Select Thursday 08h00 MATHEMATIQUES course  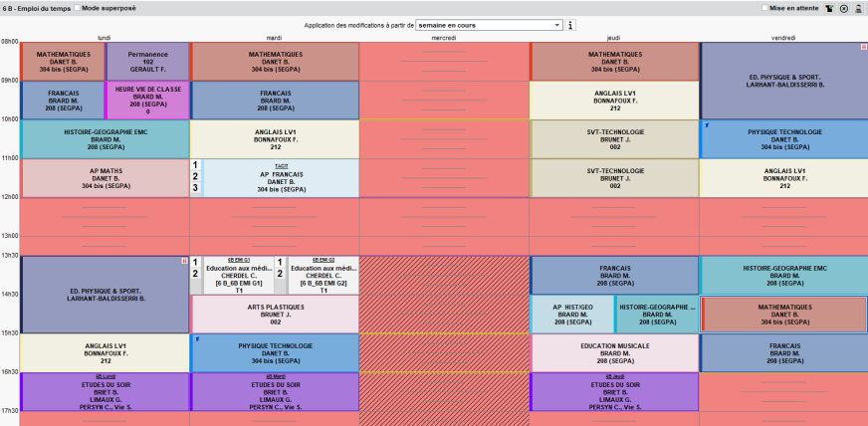[614, 62]
